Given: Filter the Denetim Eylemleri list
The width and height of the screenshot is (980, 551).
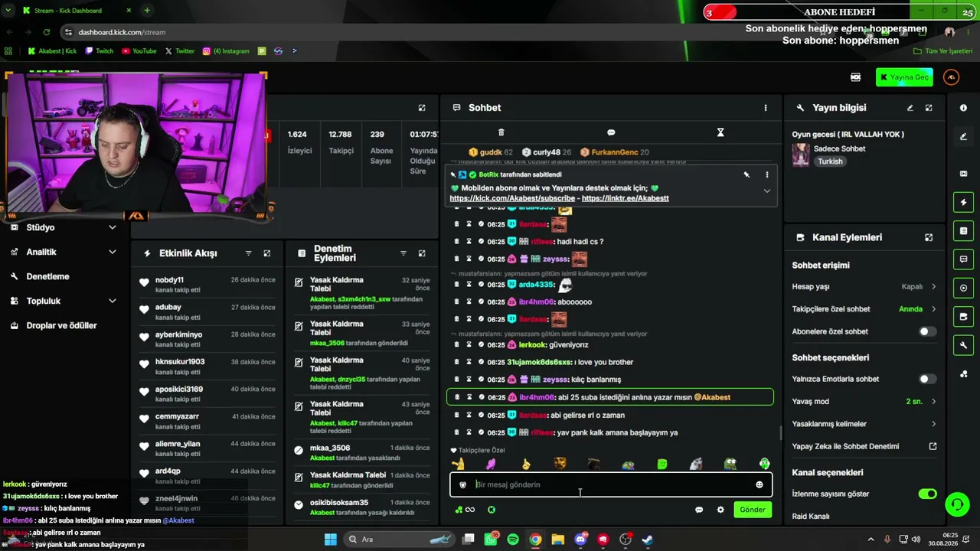Looking at the screenshot, I should coord(403,253).
